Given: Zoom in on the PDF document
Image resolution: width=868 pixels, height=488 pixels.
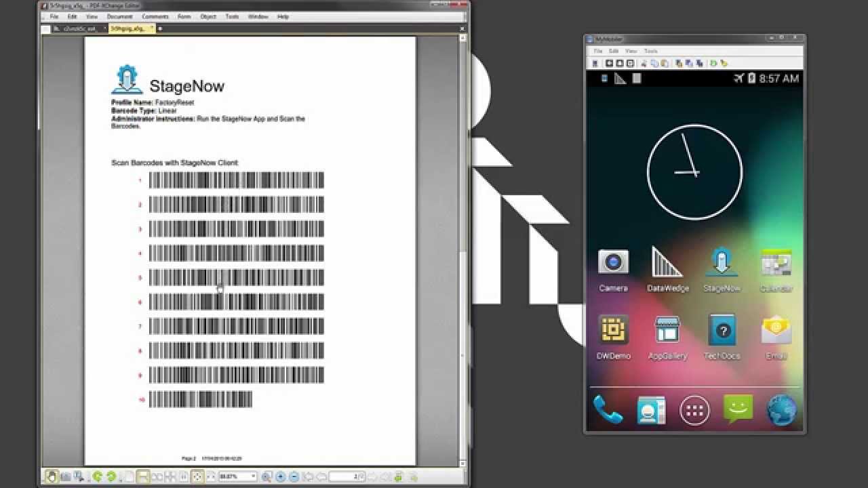Looking at the screenshot, I should tap(280, 476).
